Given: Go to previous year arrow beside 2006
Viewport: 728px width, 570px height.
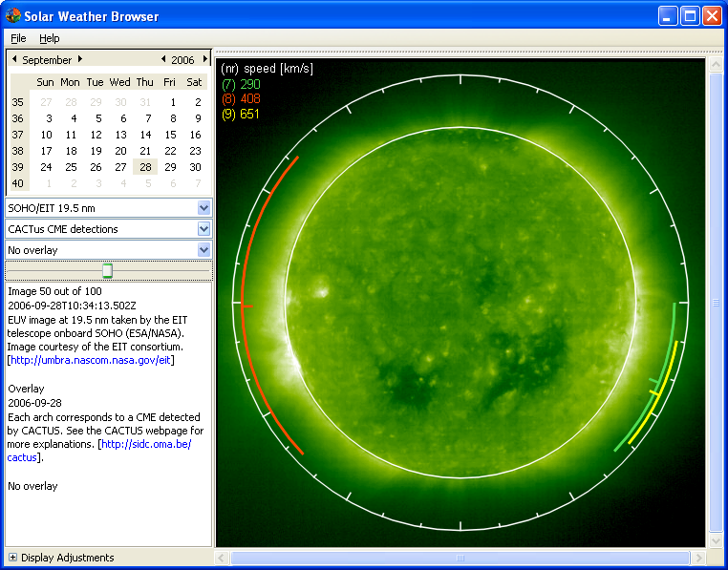Looking at the screenshot, I should [163, 59].
